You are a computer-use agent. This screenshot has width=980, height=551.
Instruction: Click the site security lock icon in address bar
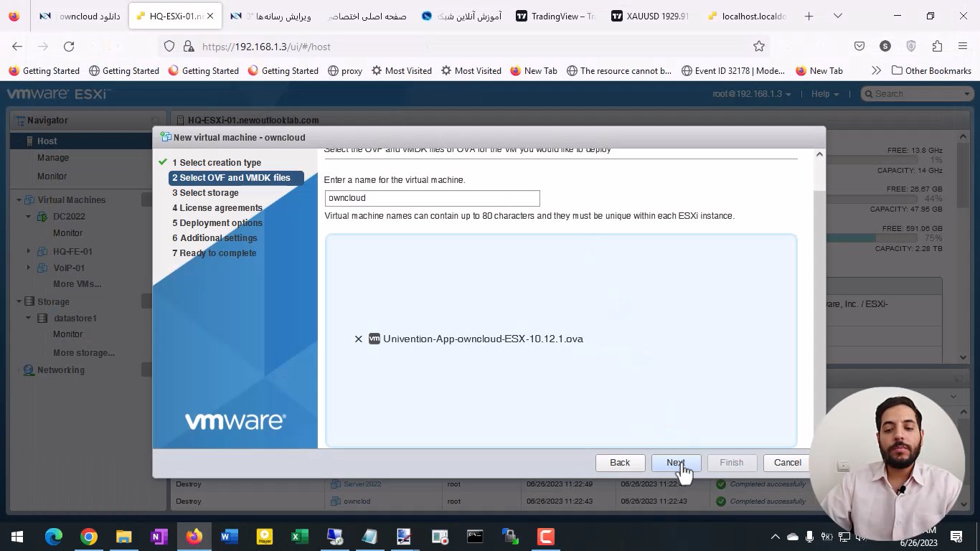pyautogui.click(x=188, y=47)
